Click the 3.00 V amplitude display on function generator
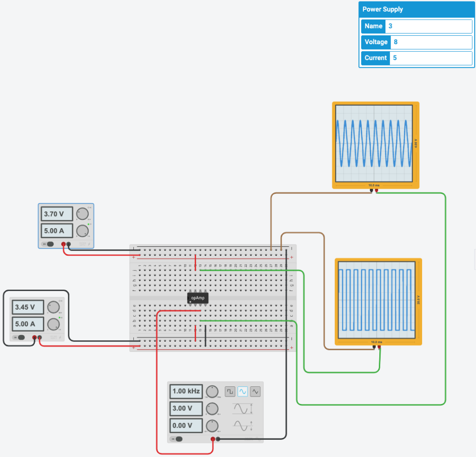Viewport: 476px width, 457px height. pos(185,408)
